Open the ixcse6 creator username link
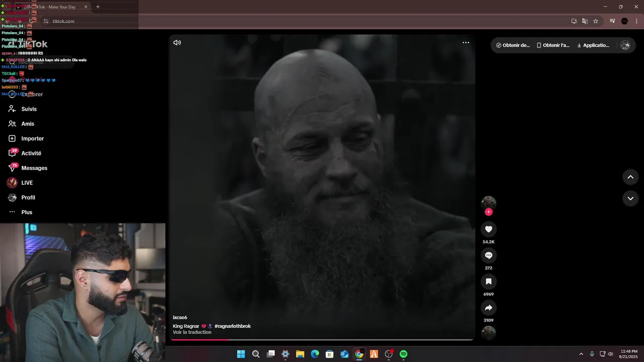Image resolution: width=644 pixels, height=362 pixels. 180,318
